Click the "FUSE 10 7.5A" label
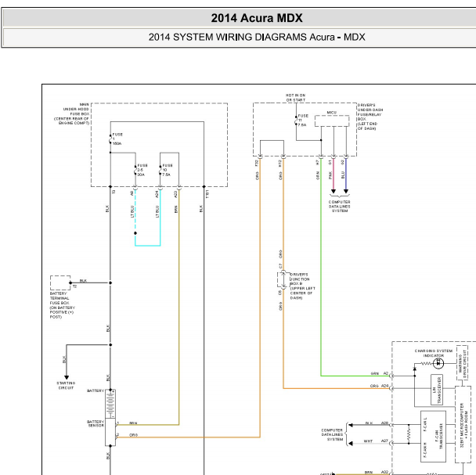 [x=168, y=170]
